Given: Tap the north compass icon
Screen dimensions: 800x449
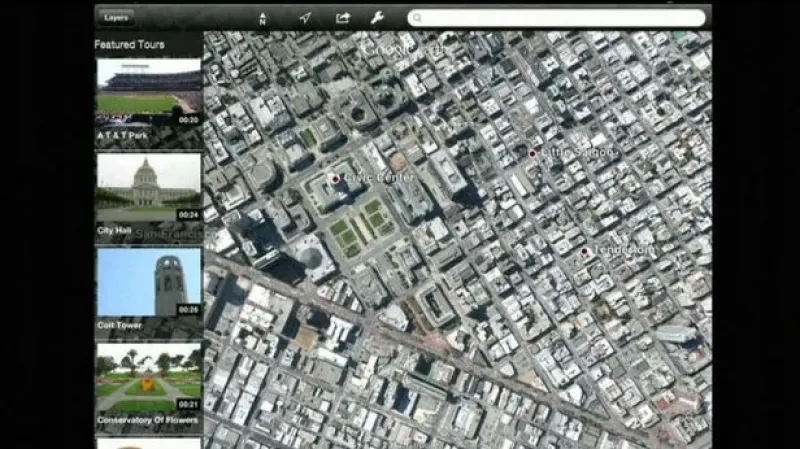Looking at the screenshot, I should tap(263, 17).
